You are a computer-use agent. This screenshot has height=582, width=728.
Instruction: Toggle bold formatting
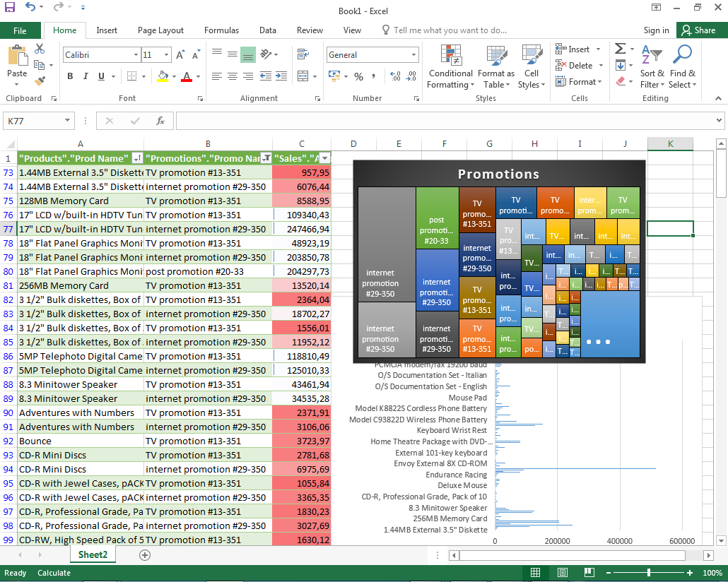click(69, 76)
